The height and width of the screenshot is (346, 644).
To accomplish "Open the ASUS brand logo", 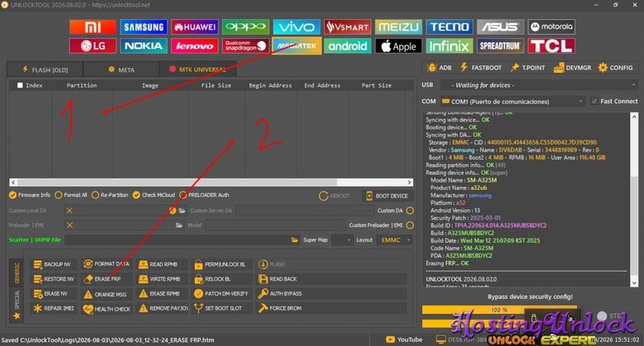I will (x=500, y=27).
